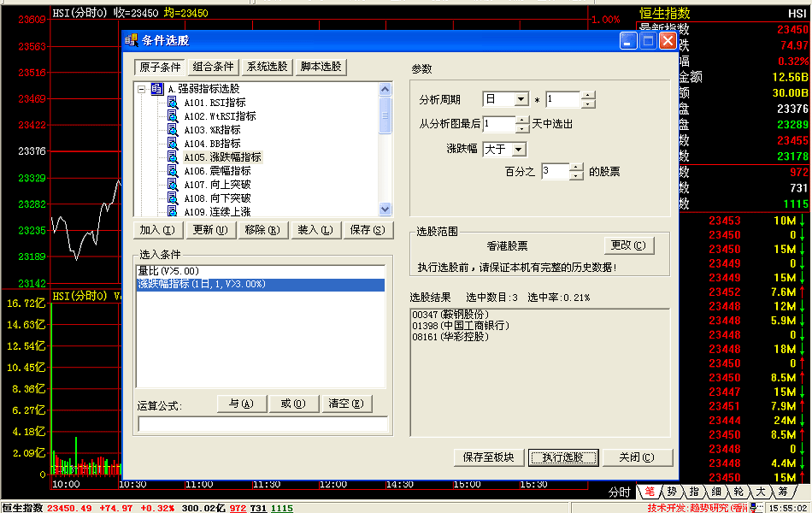Switch to the 脚本选股 tab
This screenshot has height=513, width=812.
(321, 67)
